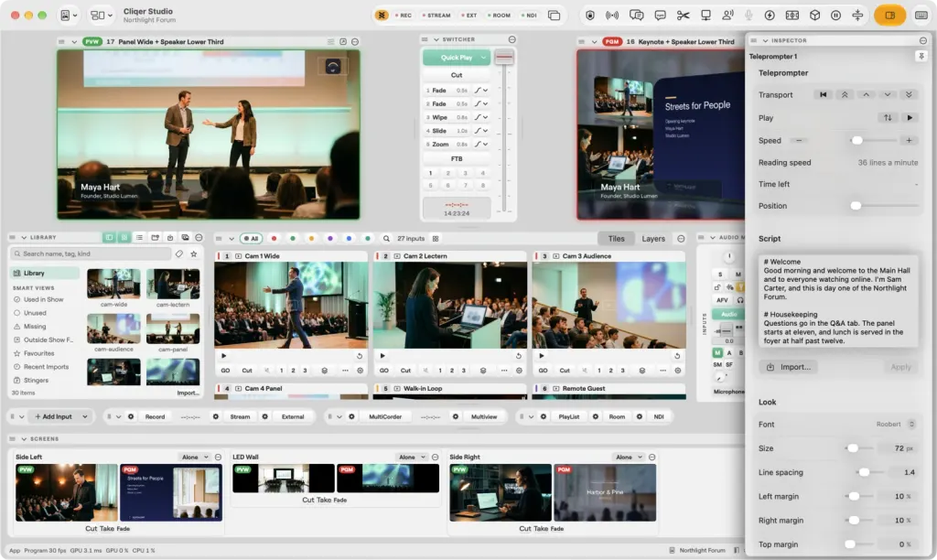Click the lightning bolt icon in the top toolbar
Image resolution: width=937 pixels, height=560 pixels.
[x=770, y=16]
